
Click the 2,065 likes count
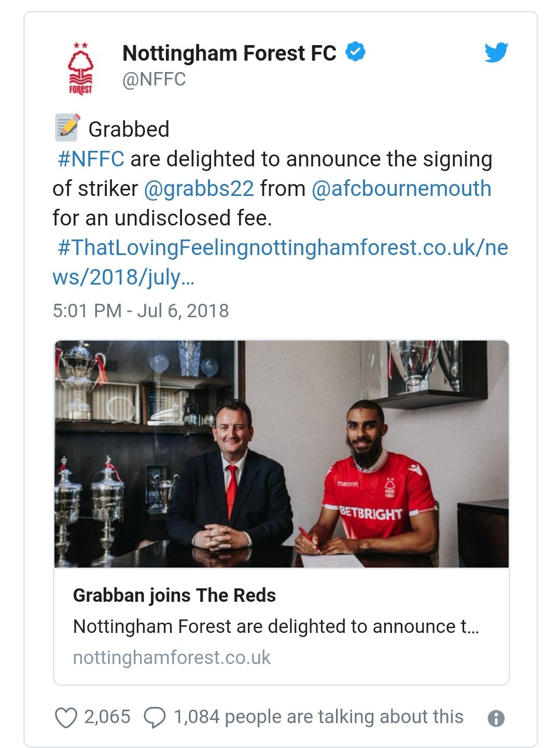coord(107,717)
